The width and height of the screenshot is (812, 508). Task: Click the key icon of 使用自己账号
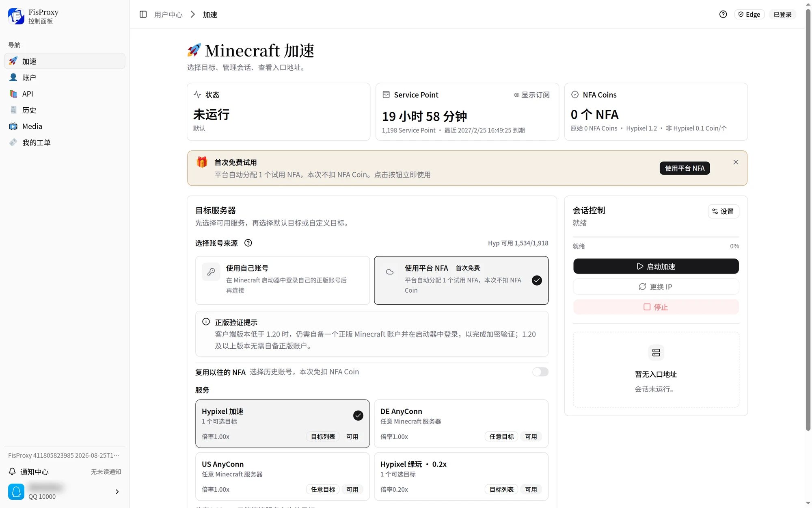(x=211, y=272)
